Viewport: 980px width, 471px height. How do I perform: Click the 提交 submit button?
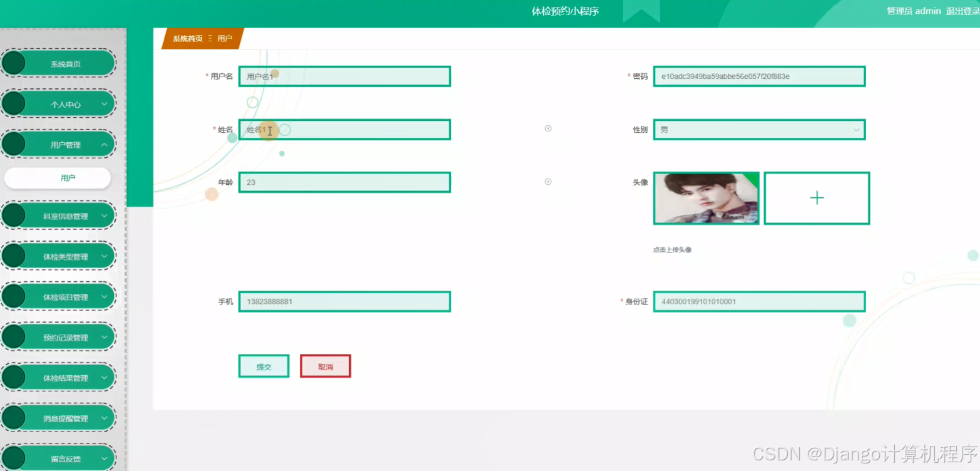pos(263,366)
